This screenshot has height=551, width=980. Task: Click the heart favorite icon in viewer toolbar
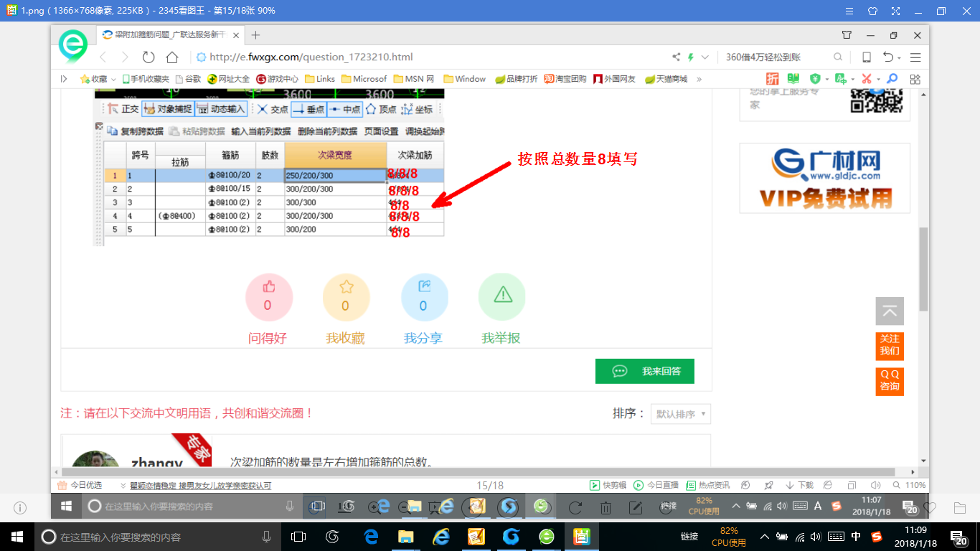[930, 507]
